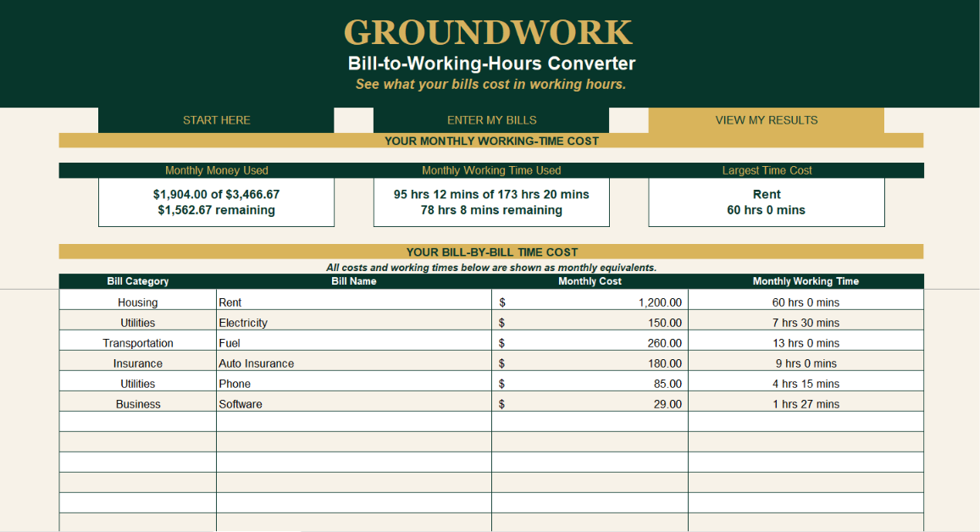Viewport: 980px width, 532px height.
Task: Switch to ENTER MY BILLS tab
Action: 491,120
